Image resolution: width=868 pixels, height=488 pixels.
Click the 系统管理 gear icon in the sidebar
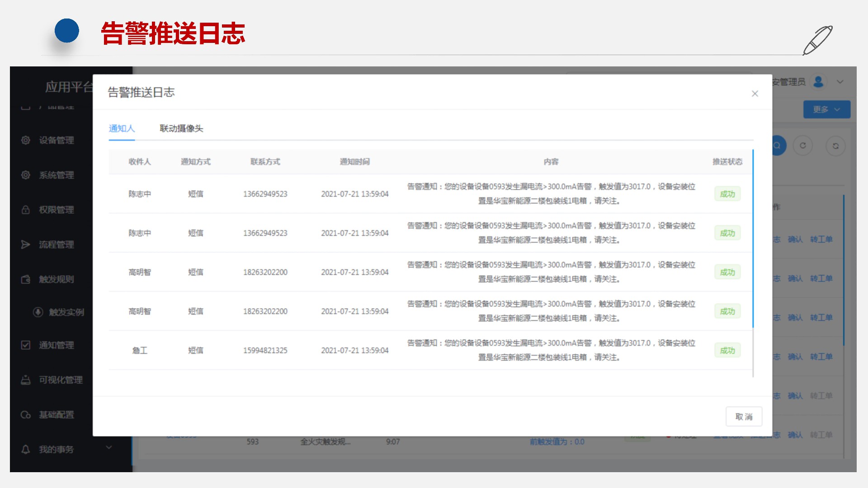point(26,175)
